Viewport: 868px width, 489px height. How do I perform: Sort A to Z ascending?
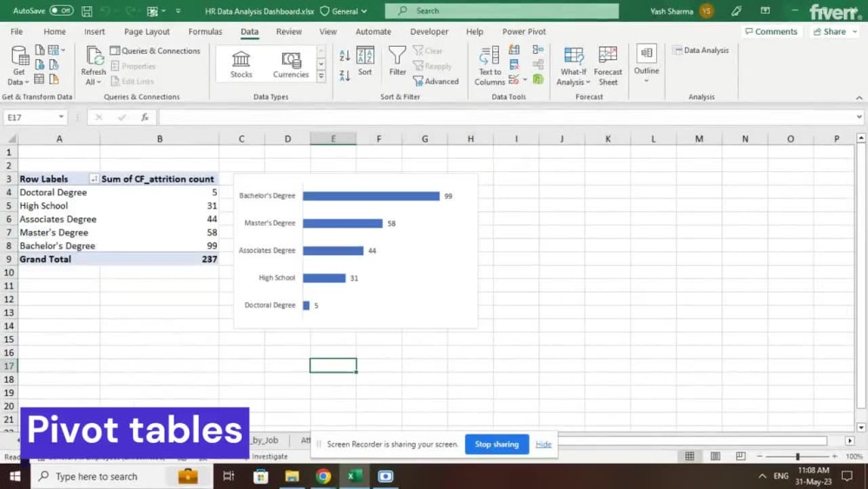[345, 55]
